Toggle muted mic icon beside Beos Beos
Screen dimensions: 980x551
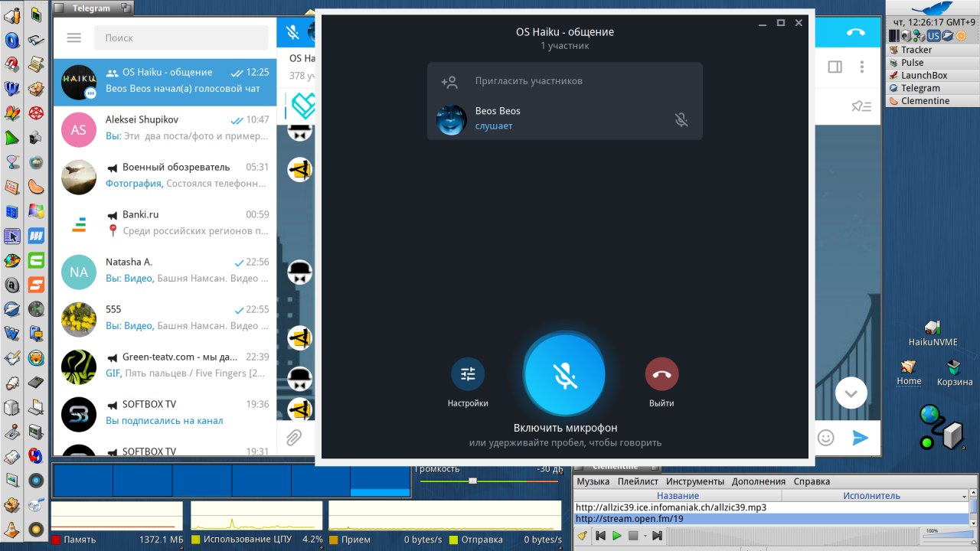pos(681,119)
